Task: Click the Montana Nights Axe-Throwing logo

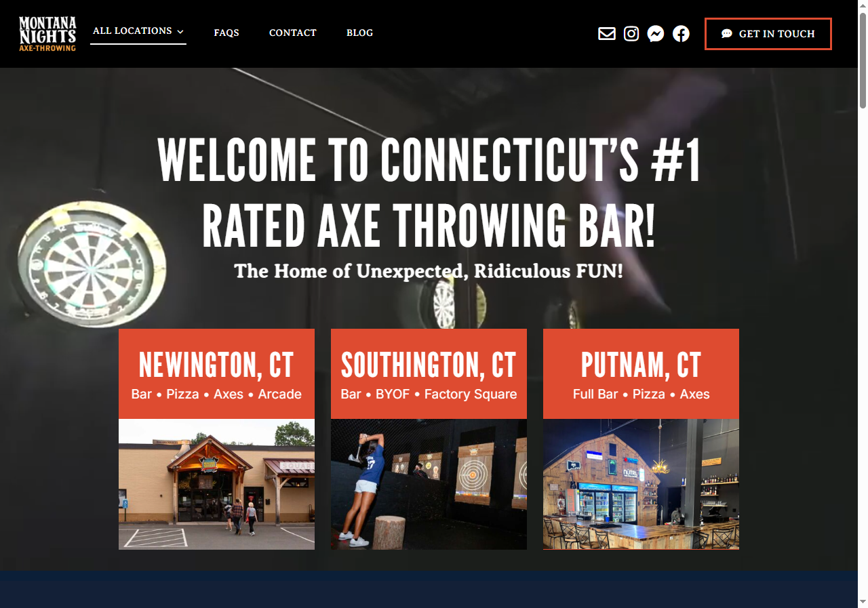Action: click(47, 34)
